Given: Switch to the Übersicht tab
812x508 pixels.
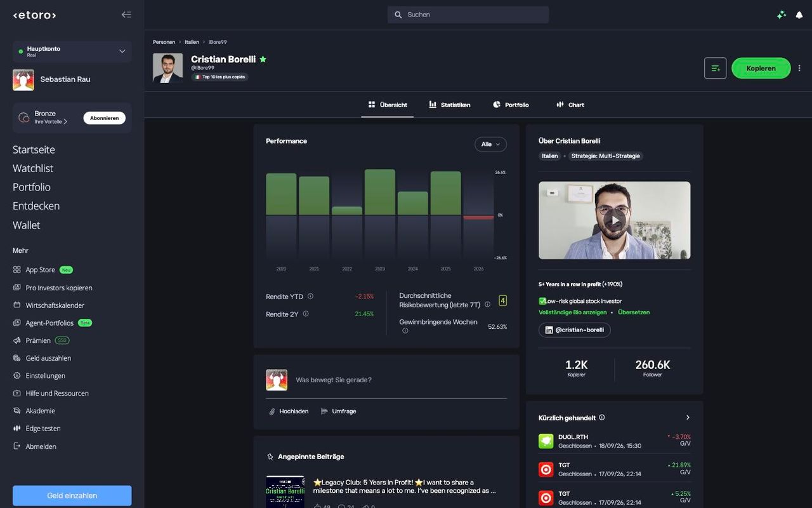Looking at the screenshot, I should point(388,105).
